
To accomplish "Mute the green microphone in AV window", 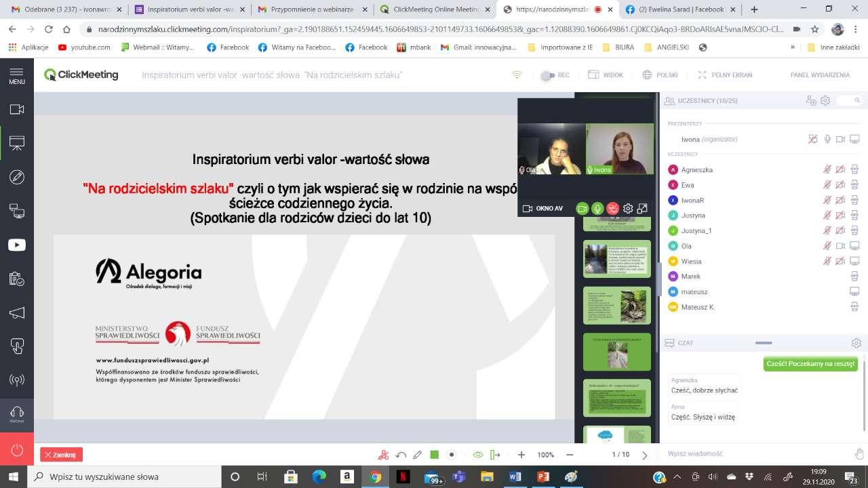I will coord(597,209).
